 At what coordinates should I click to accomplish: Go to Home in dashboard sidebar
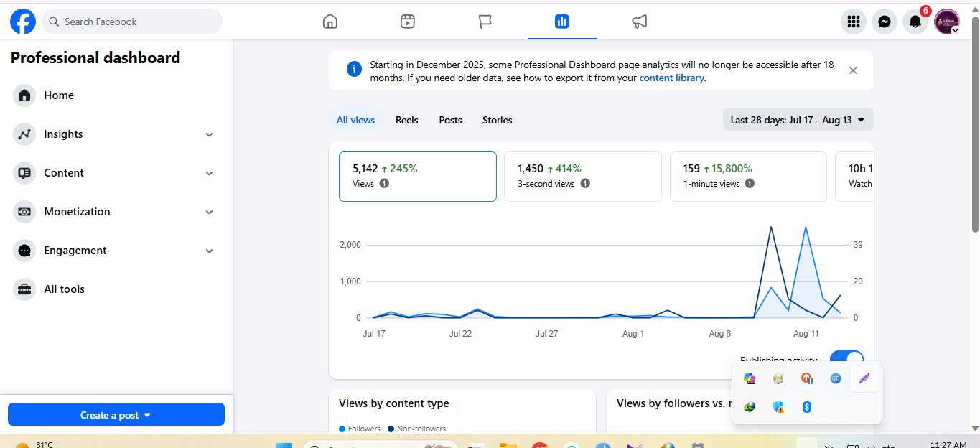coord(116,95)
